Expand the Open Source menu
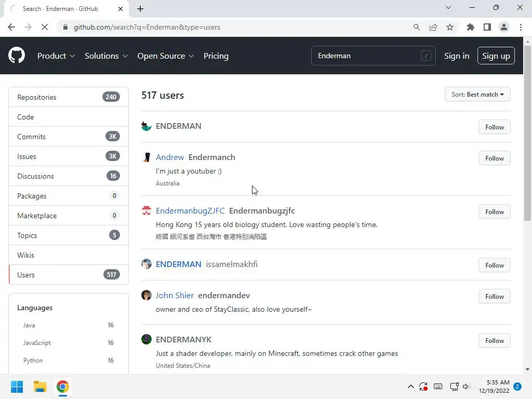The image size is (532, 399). tap(166, 56)
